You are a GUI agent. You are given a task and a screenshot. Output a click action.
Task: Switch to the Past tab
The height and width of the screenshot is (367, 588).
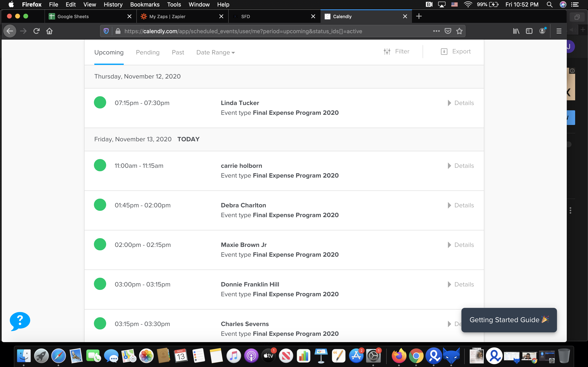click(178, 52)
